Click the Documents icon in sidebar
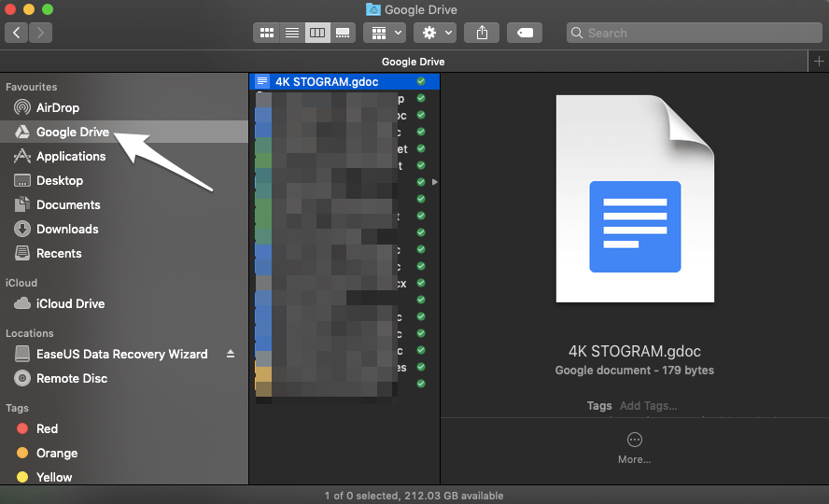This screenshot has height=504, width=829. pyautogui.click(x=22, y=204)
